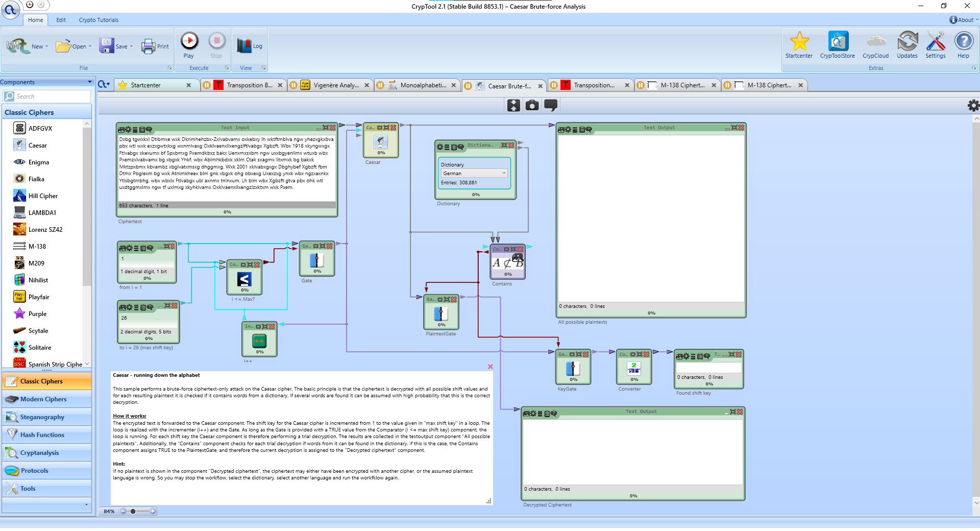Toggle pause on first M-138 Ciphert... tab
The width and height of the screenshot is (980, 531).
tap(641, 85)
